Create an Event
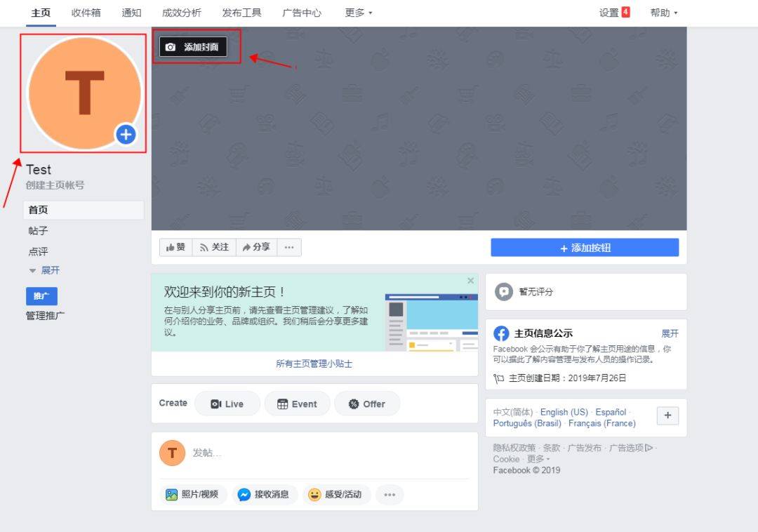This screenshot has height=532, width=758. [x=298, y=404]
